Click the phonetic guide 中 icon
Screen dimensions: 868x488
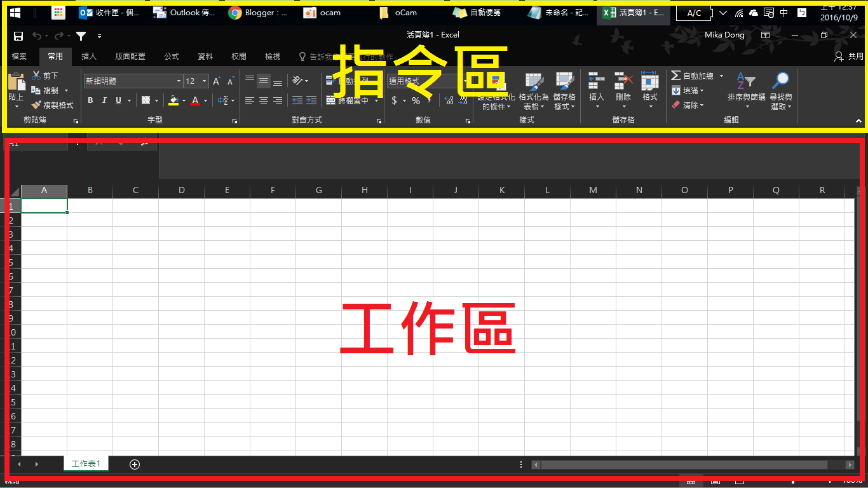pos(223,100)
